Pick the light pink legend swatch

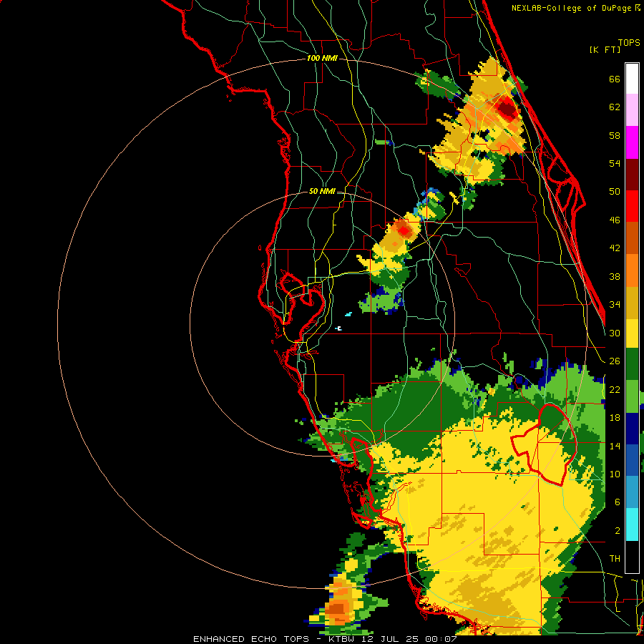point(632,110)
